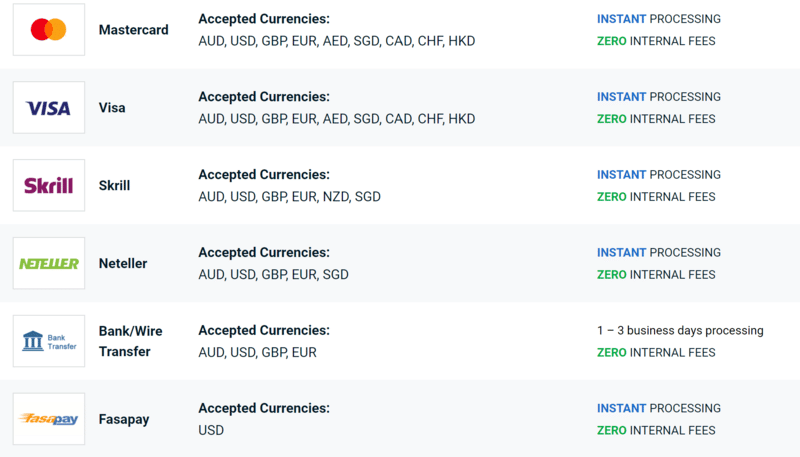This screenshot has width=800, height=457.
Task: Select the Skrill logo icon
Action: 48,185
